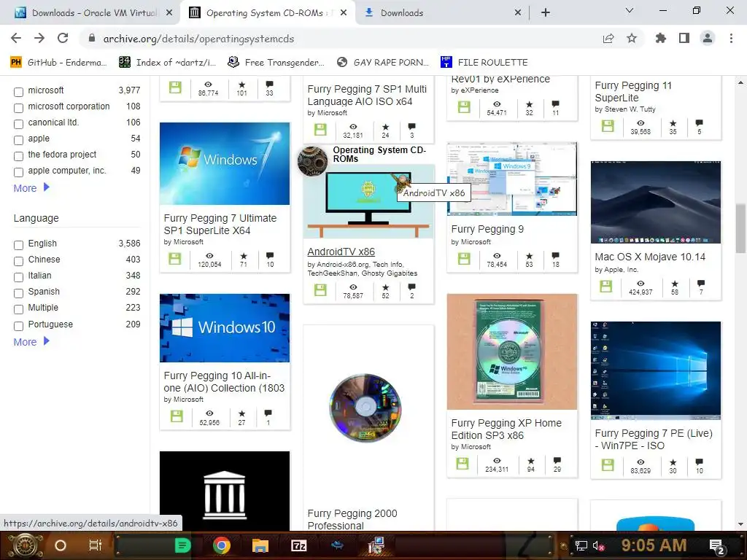
Task: Open the Windows 10 logo thumbnail
Action: [225, 328]
